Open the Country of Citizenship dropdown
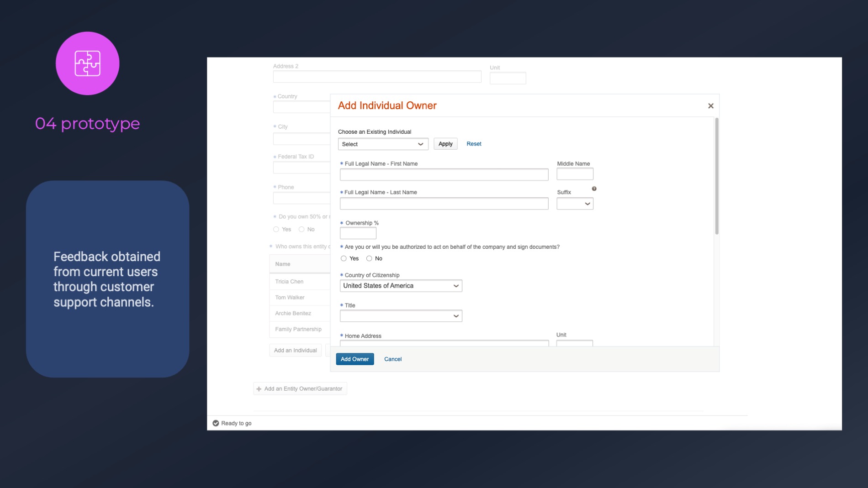 click(x=401, y=286)
